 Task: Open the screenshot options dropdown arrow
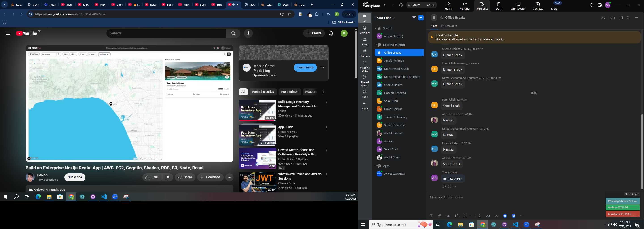tap(471, 216)
